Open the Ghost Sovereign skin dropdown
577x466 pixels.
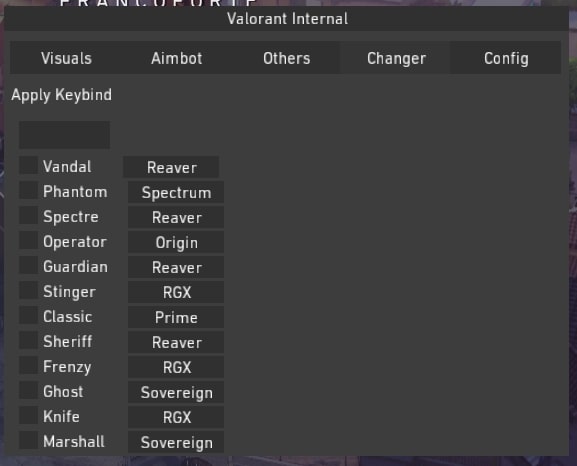[176, 392]
